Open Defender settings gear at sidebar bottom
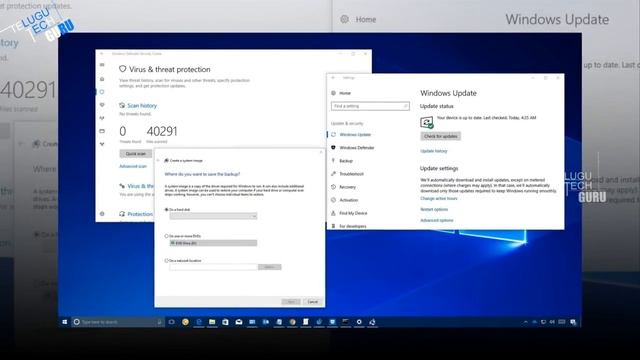The image size is (640, 360). tap(102, 214)
